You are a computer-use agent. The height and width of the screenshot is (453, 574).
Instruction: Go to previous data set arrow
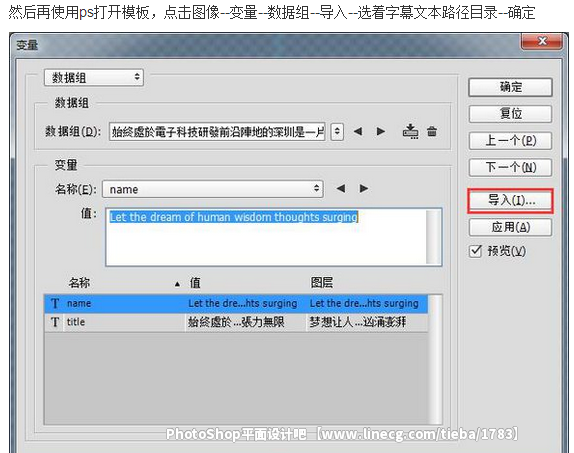[358, 131]
